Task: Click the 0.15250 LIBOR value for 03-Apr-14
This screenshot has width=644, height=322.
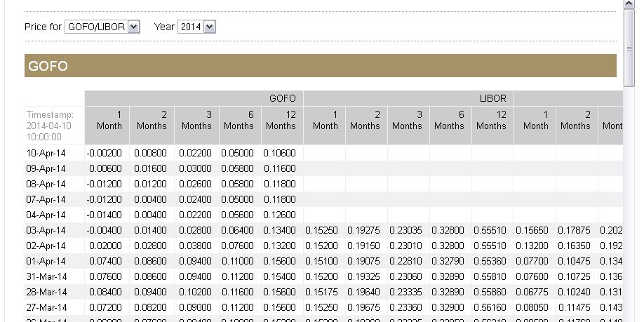Action: point(321,230)
